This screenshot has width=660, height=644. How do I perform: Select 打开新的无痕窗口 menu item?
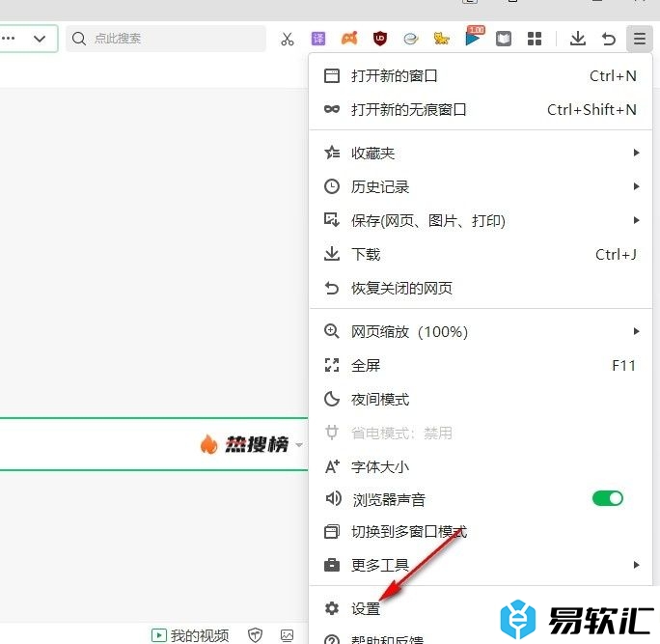coord(409,109)
